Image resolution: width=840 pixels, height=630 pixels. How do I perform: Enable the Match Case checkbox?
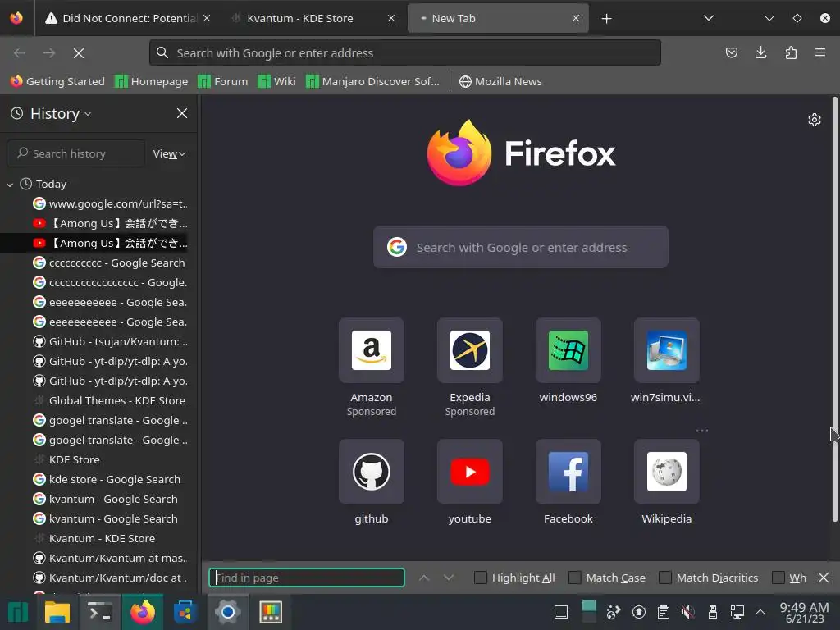[x=575, y=577]
